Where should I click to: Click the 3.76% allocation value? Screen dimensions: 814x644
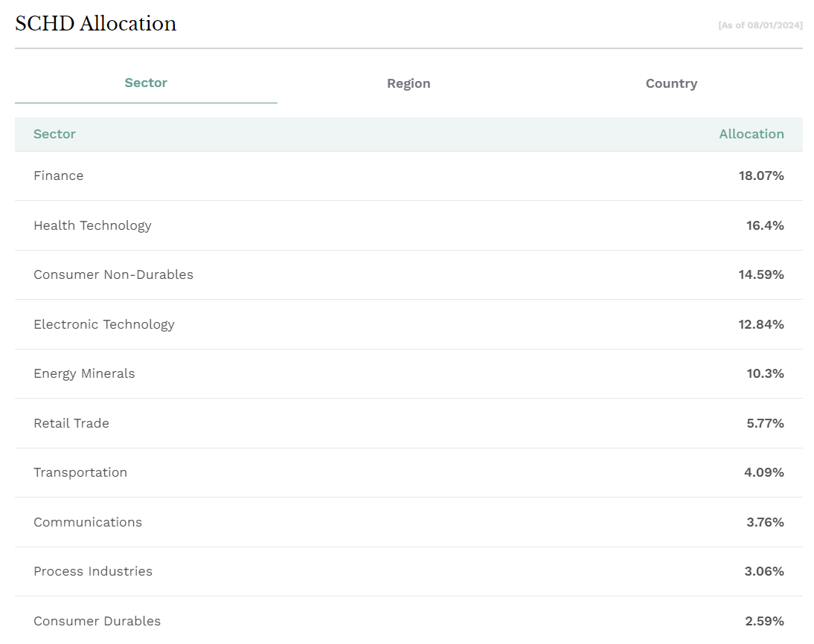click(765, 522)
